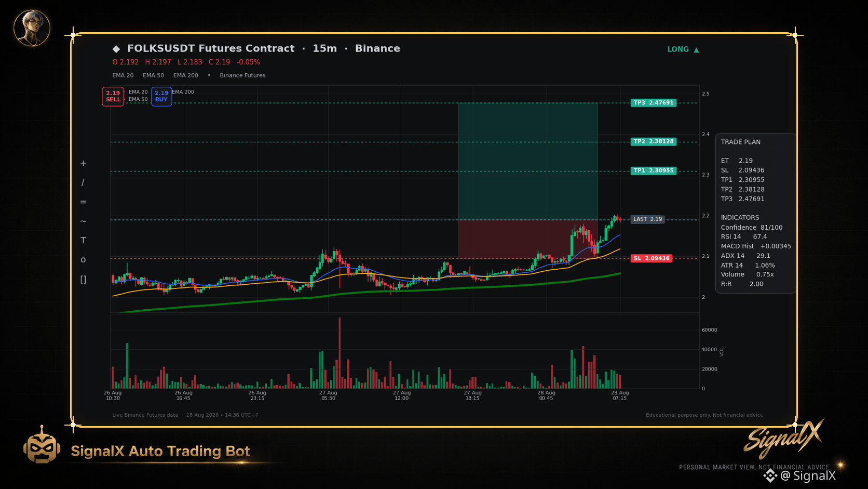Viewport: 868px width, 489px height.
Task: Select the square brackets rectangle tool
Action: coord(83,280)
